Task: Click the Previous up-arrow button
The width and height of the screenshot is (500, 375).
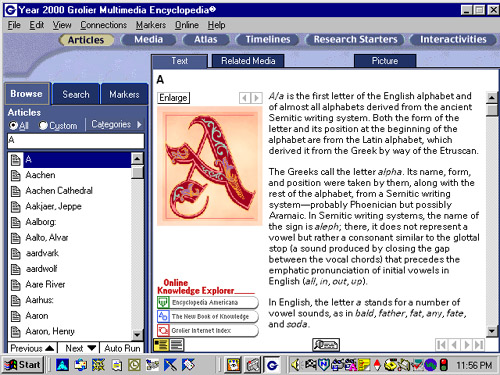Action: (x=32, y=348)
